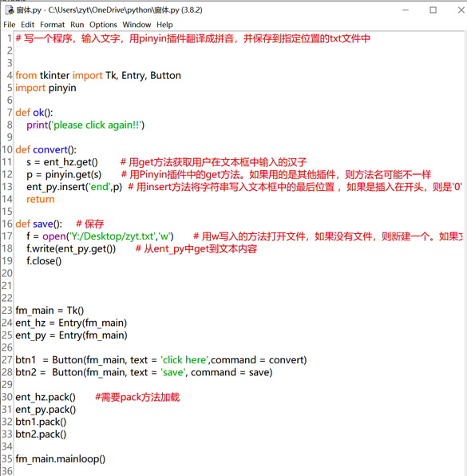The height and width of the screenshot is (476, 467).
Task: Open the Options menu
Action: click(x=103, y=25)
